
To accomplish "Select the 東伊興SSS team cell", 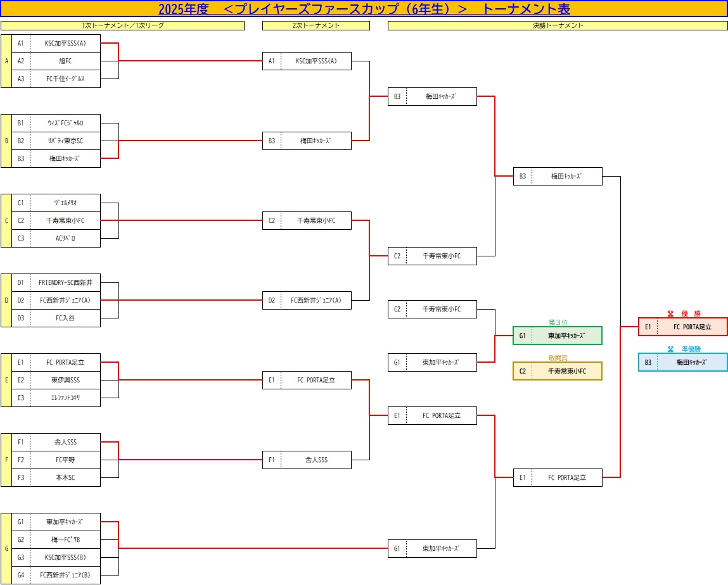I will [65, 380].
